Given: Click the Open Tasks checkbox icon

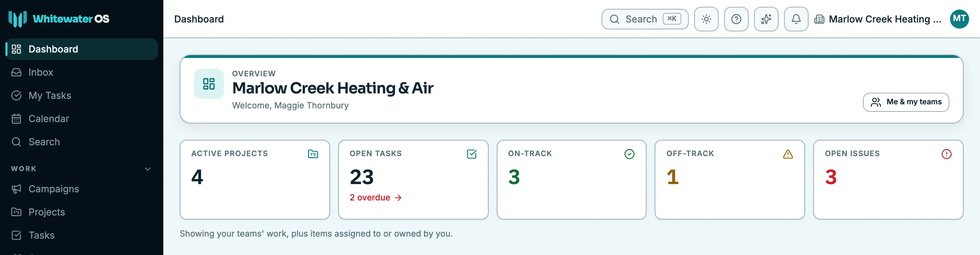Looking at the screenshot, I should [471, 154].
